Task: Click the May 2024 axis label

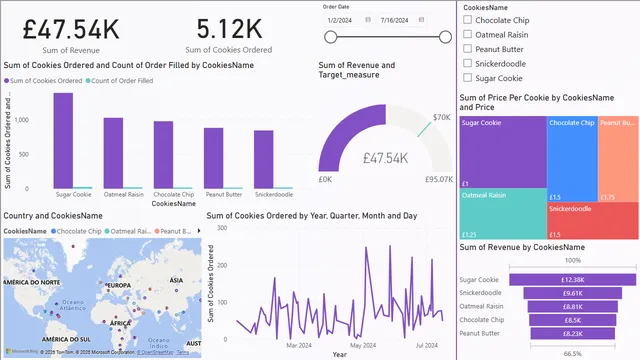Action: pos(363,345)
